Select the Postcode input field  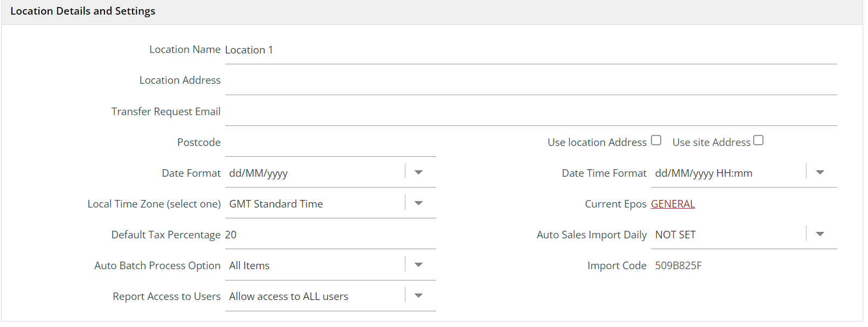pyautogui.click(x=330, y=143)
